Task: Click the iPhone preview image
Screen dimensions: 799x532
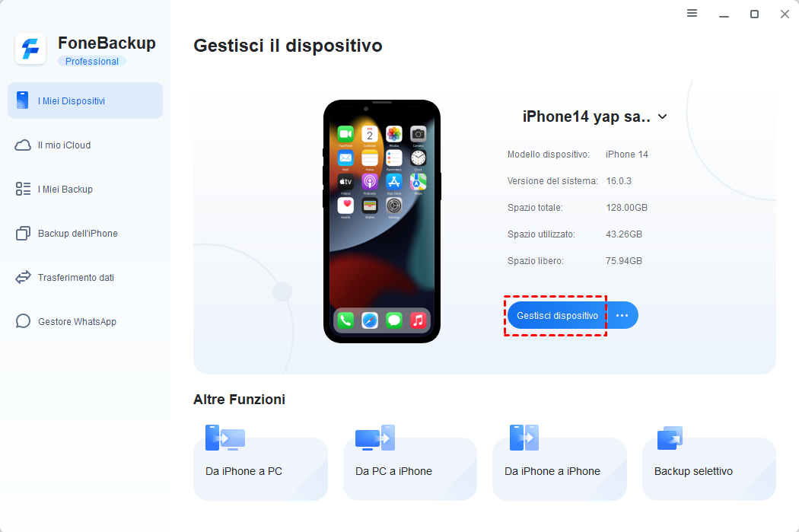Action: pos(382,221)
